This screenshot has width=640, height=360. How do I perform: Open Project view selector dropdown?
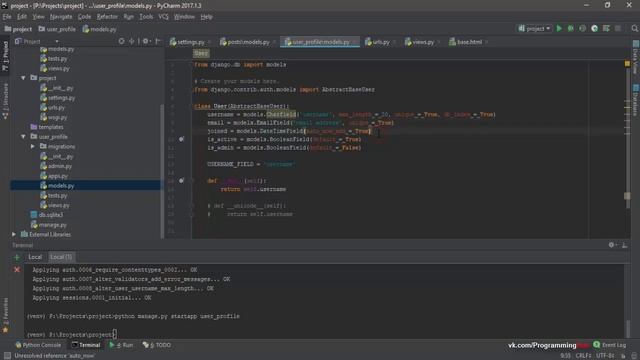[x=37, y=41]
